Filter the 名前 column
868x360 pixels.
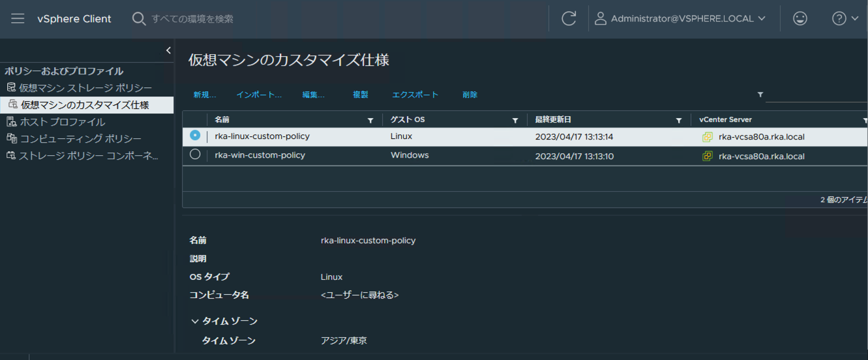click(x=371, y=121)
